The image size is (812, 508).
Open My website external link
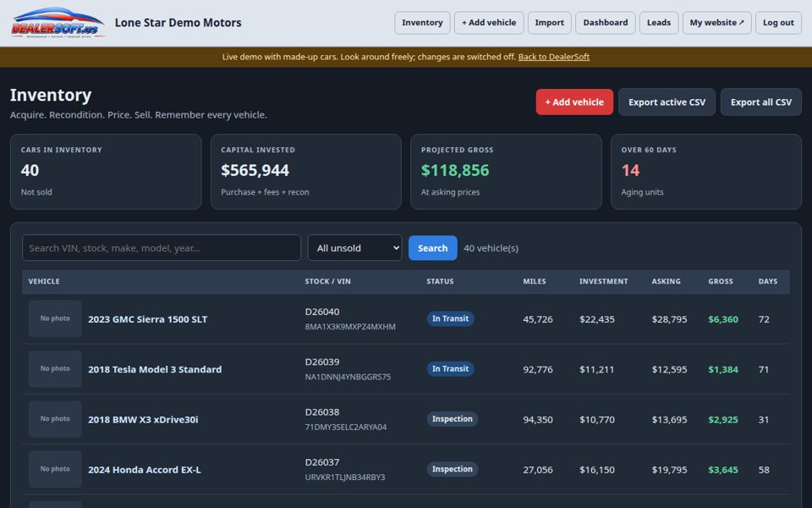coord(716,23)
